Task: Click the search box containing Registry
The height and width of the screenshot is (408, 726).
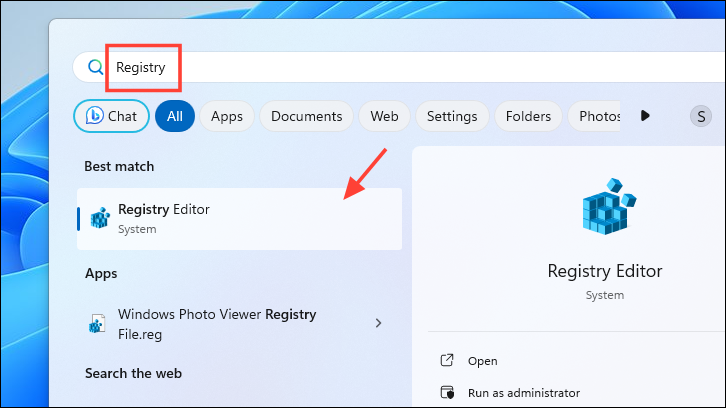Action: [399, 67]
